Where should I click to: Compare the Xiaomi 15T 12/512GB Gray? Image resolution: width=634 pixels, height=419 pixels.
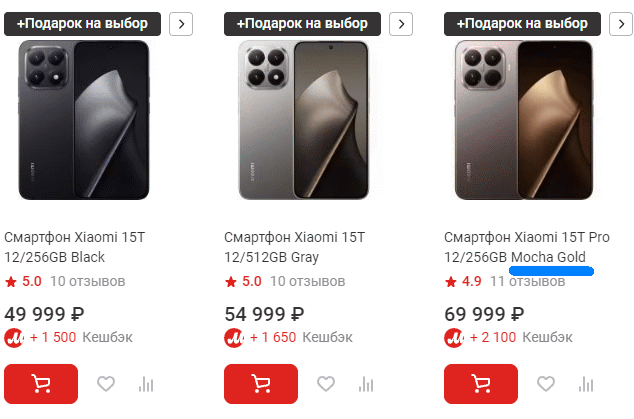click(x=366, y=384)
